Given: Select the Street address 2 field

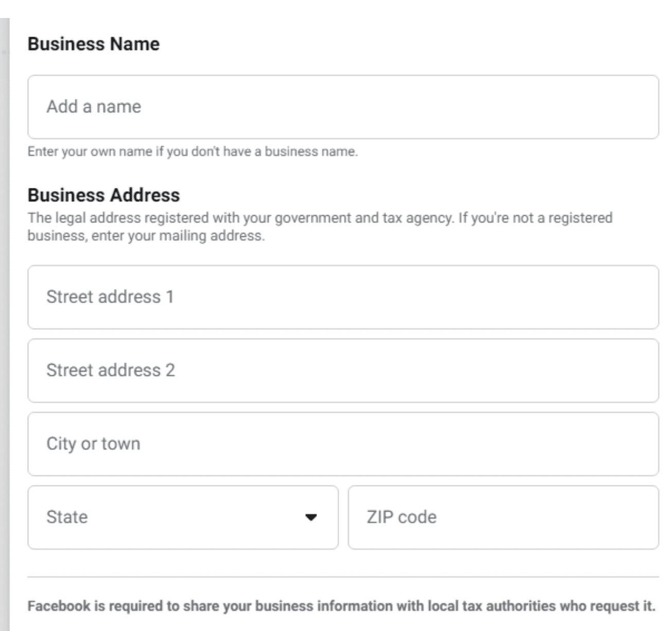Looking at the screenshot, I should tap(343, 371).
